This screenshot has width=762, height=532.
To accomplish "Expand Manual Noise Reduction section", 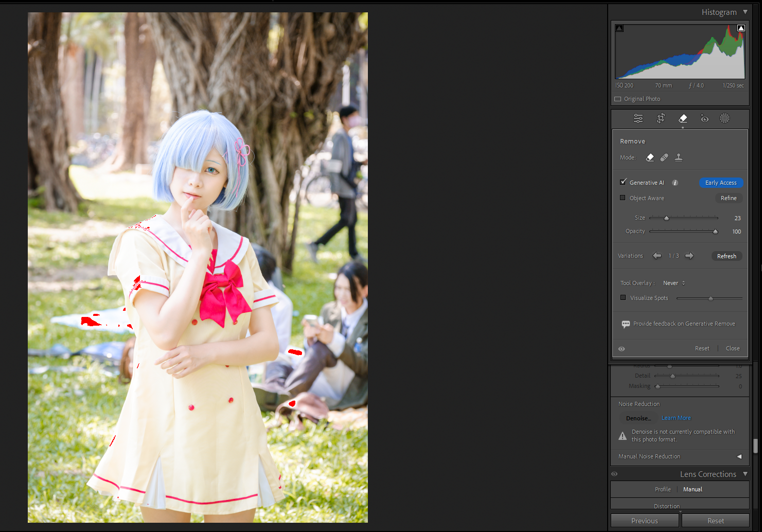I will [739, 456].
